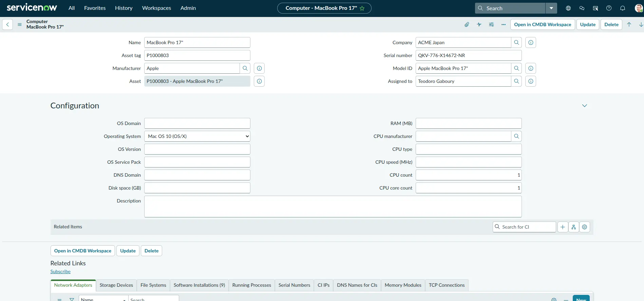The image size is (644, 301).
Task: Preview Manufacturer record info icon
Action: (259, 68)
